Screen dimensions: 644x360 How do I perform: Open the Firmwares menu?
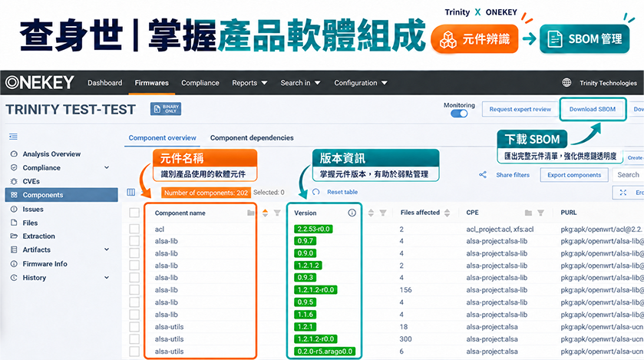point(151,82)
